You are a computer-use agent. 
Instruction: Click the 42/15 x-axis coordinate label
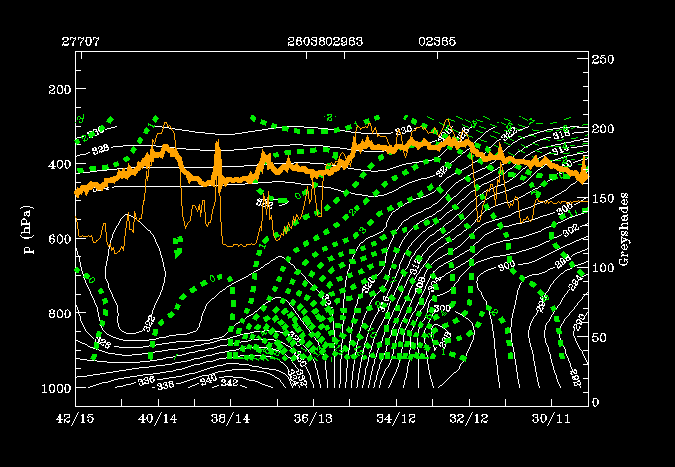tap(76, 417)
